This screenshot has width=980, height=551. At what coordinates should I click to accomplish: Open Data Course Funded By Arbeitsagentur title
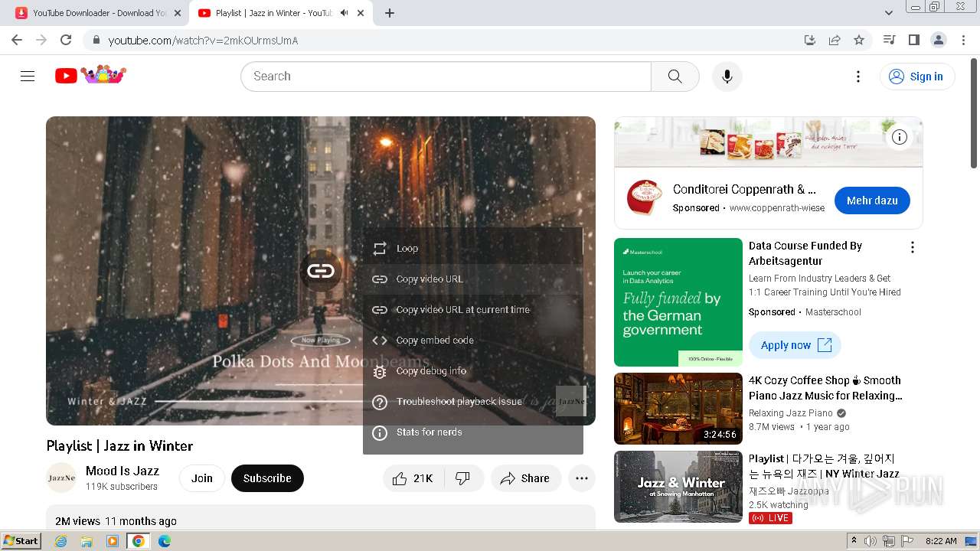[x=805, y=253]
